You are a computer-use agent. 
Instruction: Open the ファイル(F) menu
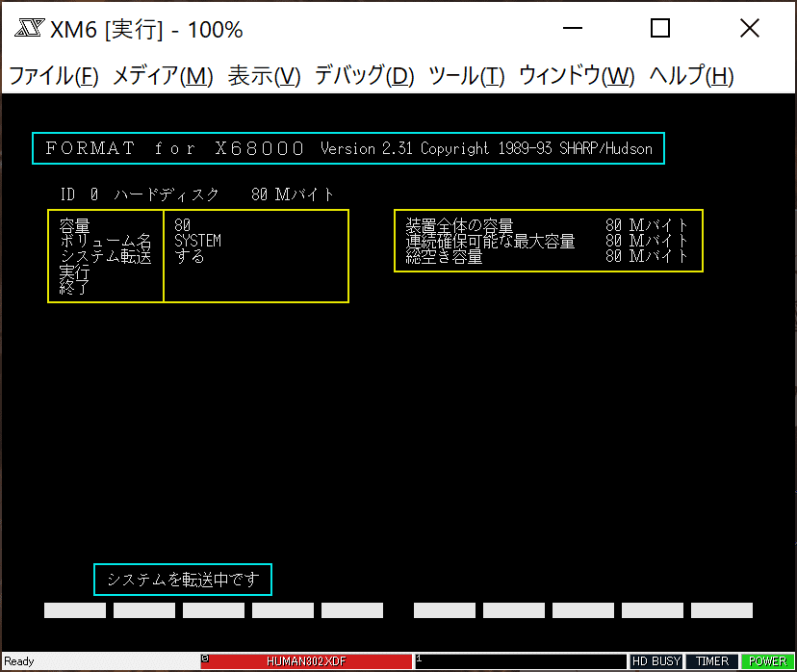pyautogui.click(x=54, y=76)
